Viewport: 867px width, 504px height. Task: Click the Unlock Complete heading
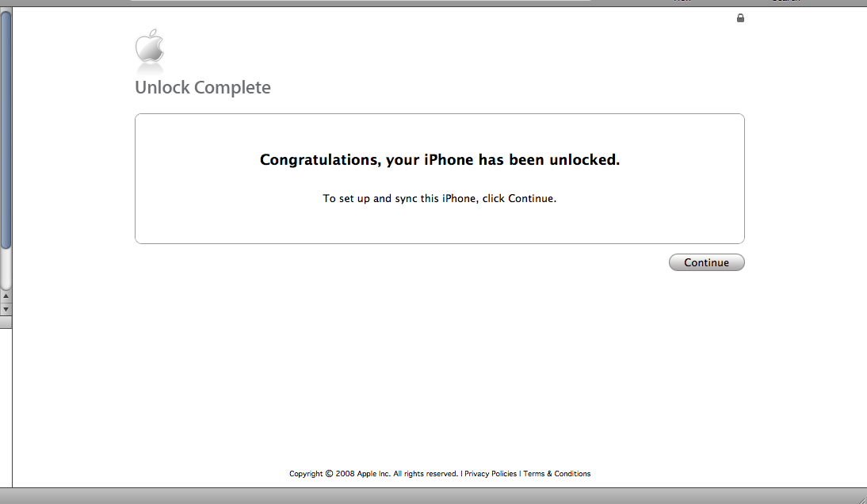click(202, 87)
